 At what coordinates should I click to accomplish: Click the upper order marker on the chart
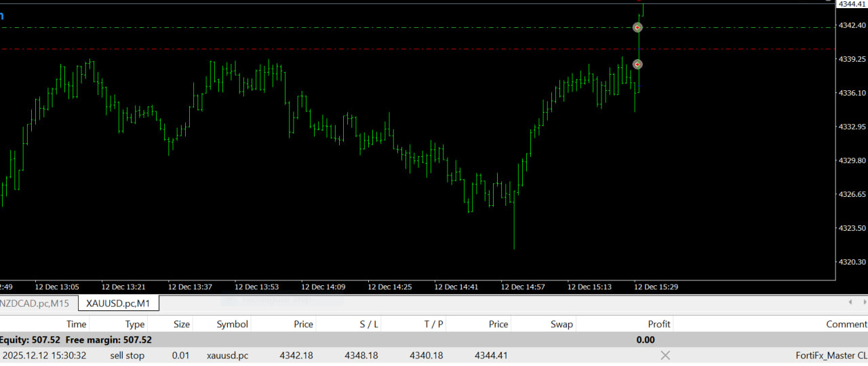click(637, 28)
